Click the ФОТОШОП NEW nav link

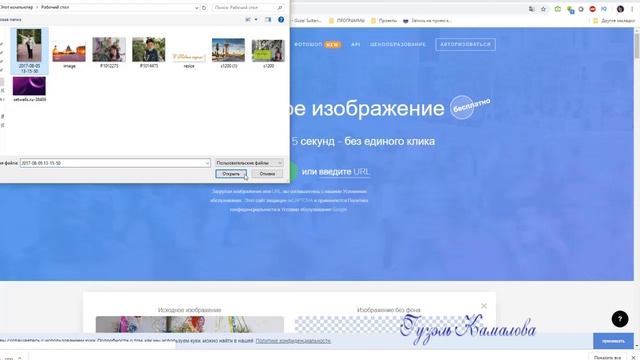(x=317, y=44)
